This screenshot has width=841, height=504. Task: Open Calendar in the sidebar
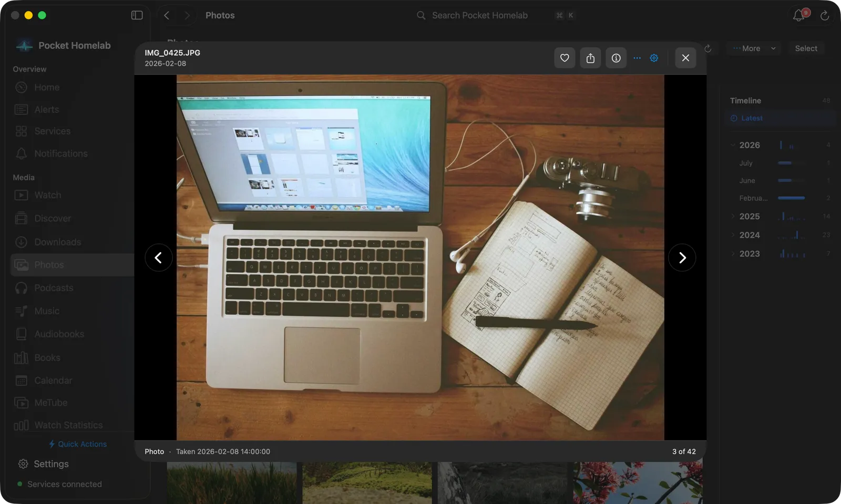73,380
